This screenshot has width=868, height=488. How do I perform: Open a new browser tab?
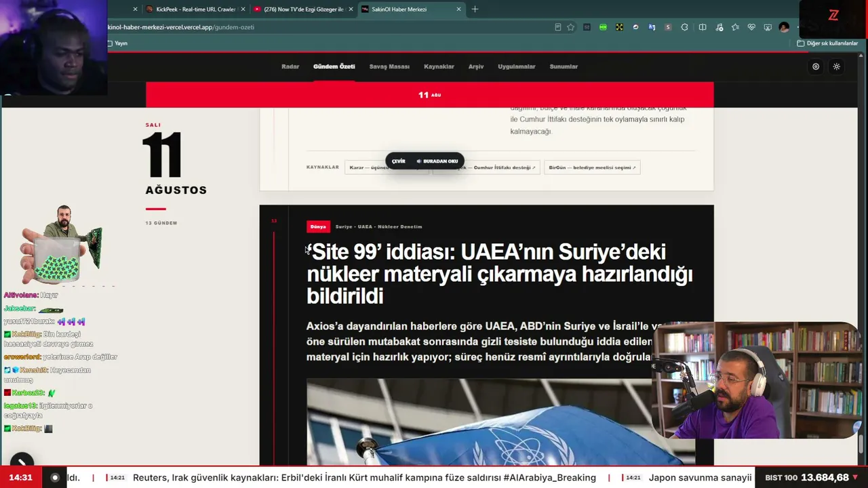coord(475,9)
